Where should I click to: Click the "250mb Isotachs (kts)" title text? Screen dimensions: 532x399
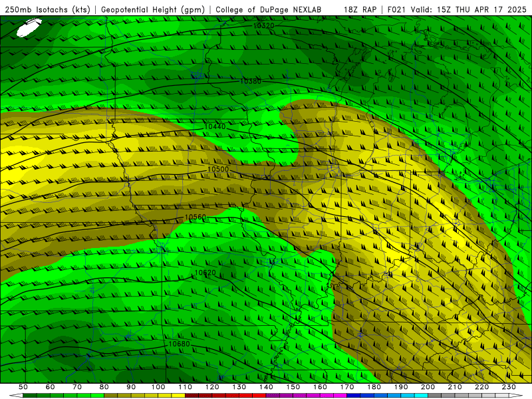click(x=47, y=10)
